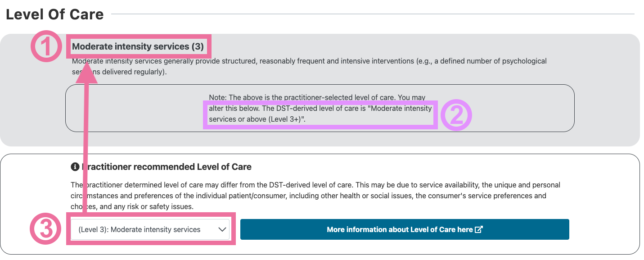Click the Practitioner recommended Level of Care heading
The image size is (644, 260).
pos(167,167)
